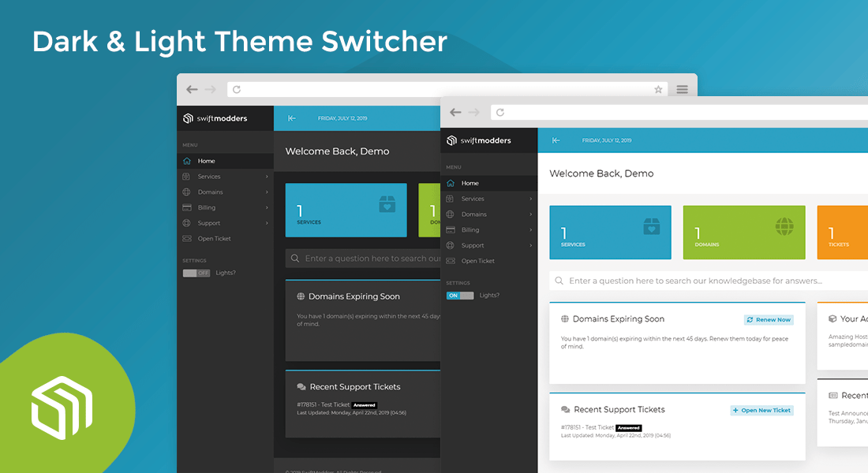This screenshot has height=473, width=868.
Task: Click magnifier icon in dark-theme search field
Action: pyautogui.click(x=295, y=259)
